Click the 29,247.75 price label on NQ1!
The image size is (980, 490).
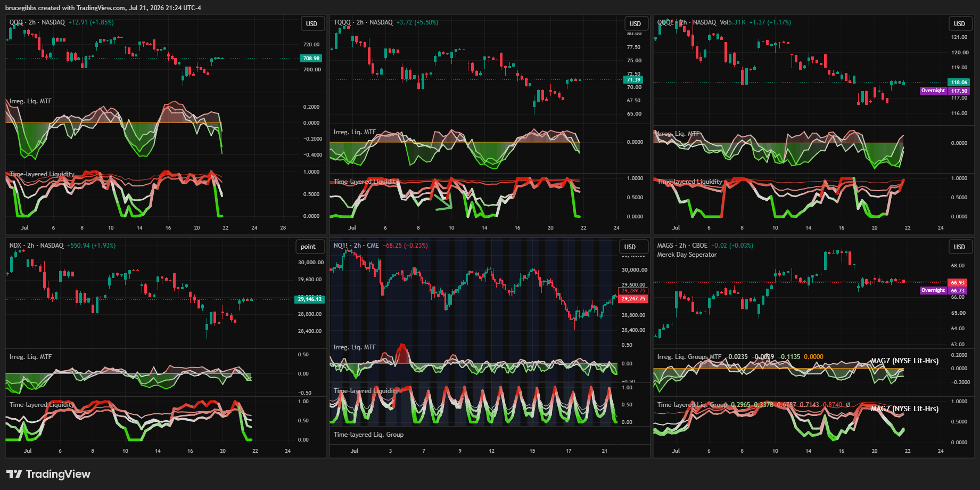(x=633, y=299)
